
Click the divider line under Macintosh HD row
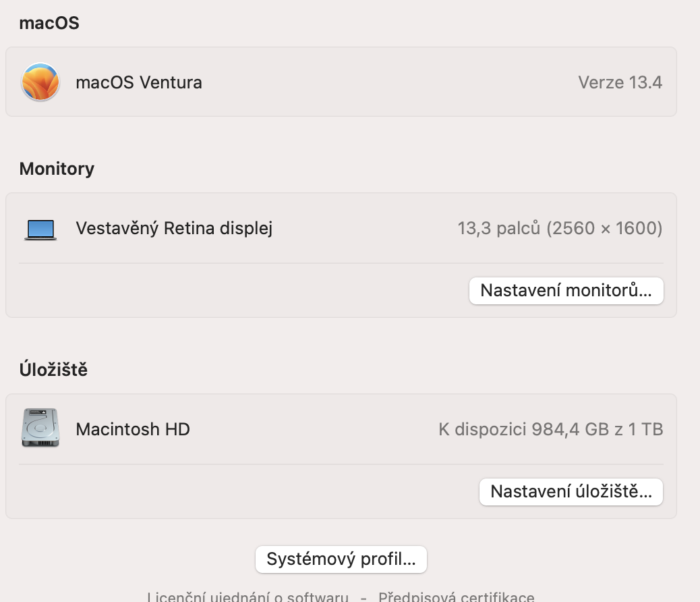pos(341,464)
